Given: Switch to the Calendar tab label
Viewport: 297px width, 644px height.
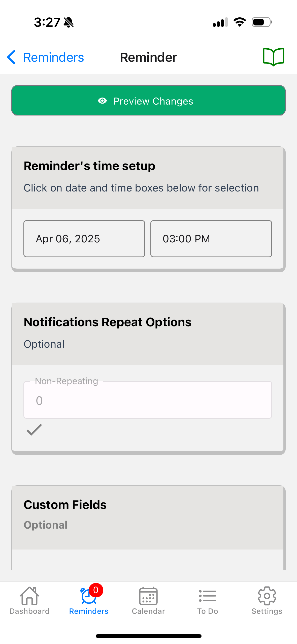Looking at the screenshot, I should (x=148, y=611).
